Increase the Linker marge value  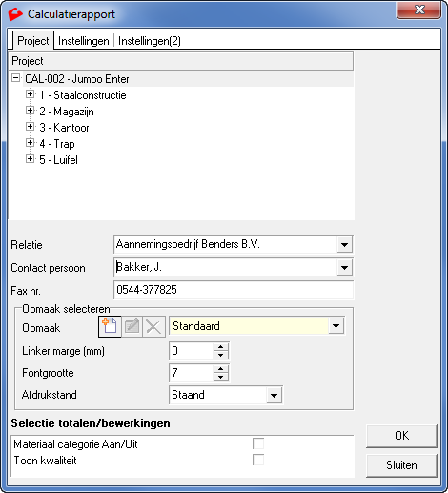[221, 347]
